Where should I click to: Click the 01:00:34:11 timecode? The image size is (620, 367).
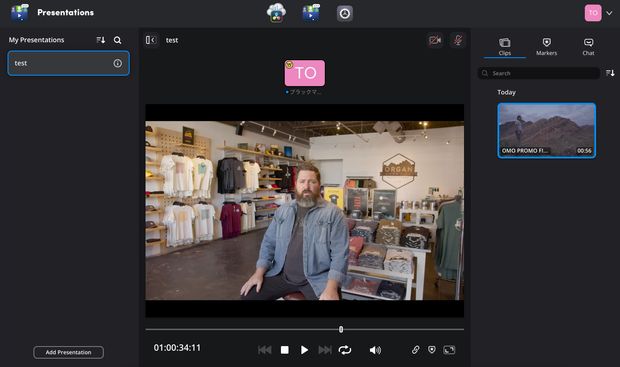point(177,348)
